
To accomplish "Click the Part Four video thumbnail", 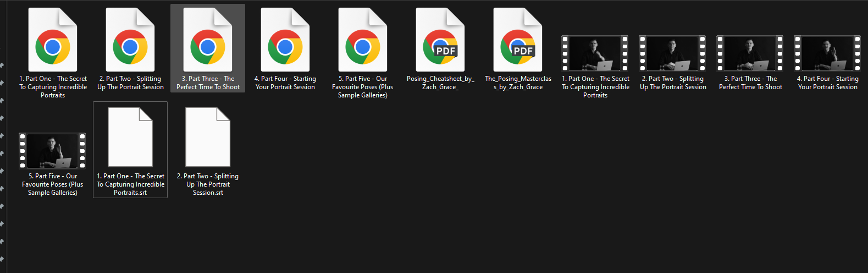I will pyautogui.click(x=827, y=53).
